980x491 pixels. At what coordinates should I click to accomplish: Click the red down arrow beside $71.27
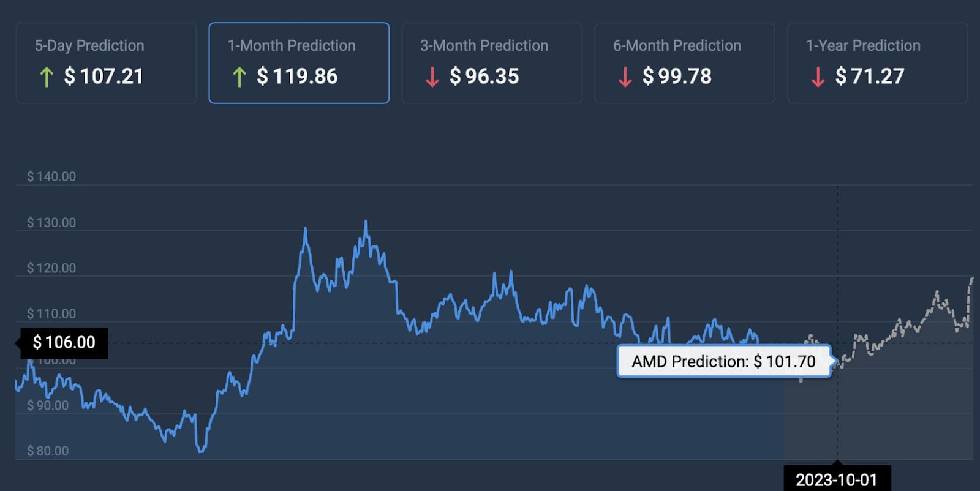[818, 77]
